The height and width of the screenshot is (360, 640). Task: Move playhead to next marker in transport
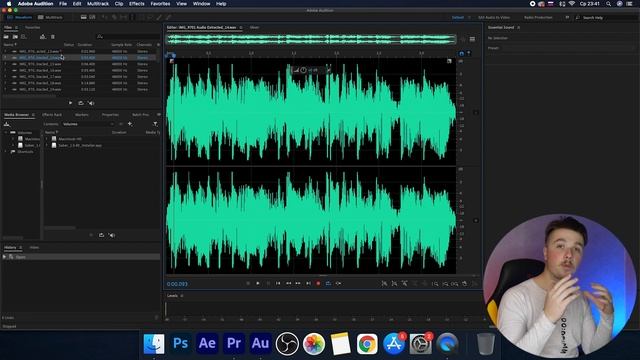point(309,283)
